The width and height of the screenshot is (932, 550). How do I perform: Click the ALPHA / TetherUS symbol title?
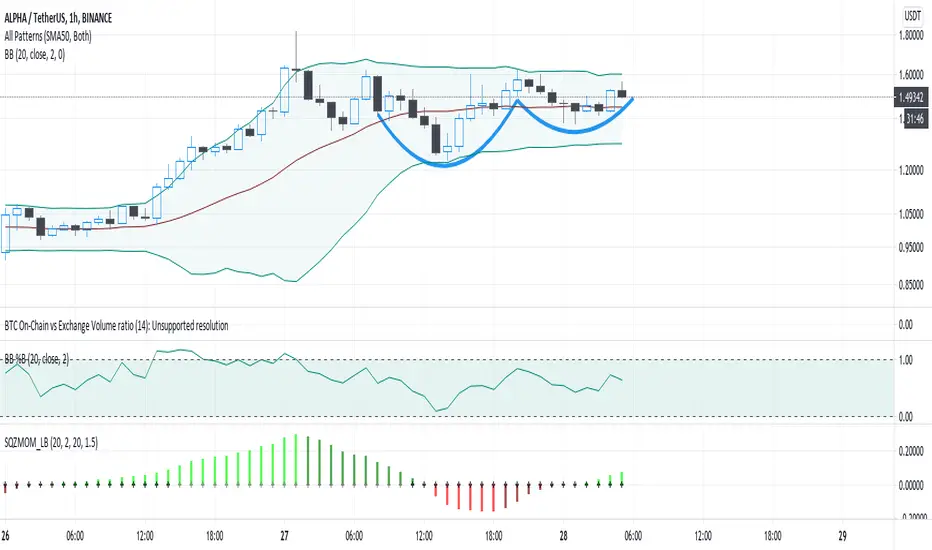(58, 18)
